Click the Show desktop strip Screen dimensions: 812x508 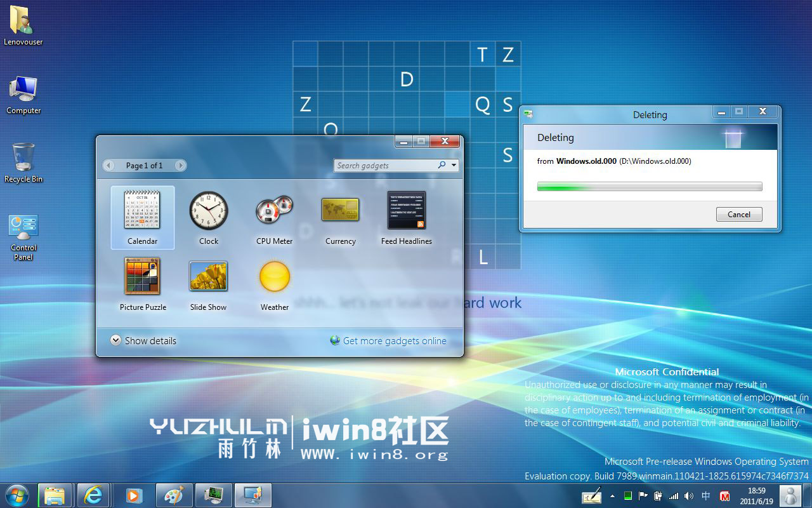point(807,495)
